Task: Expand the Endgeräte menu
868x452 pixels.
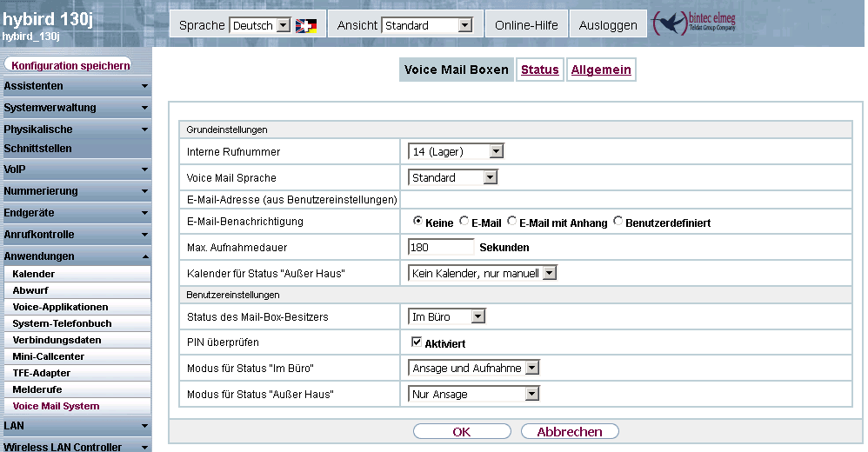Action: [x=76, y=212]
